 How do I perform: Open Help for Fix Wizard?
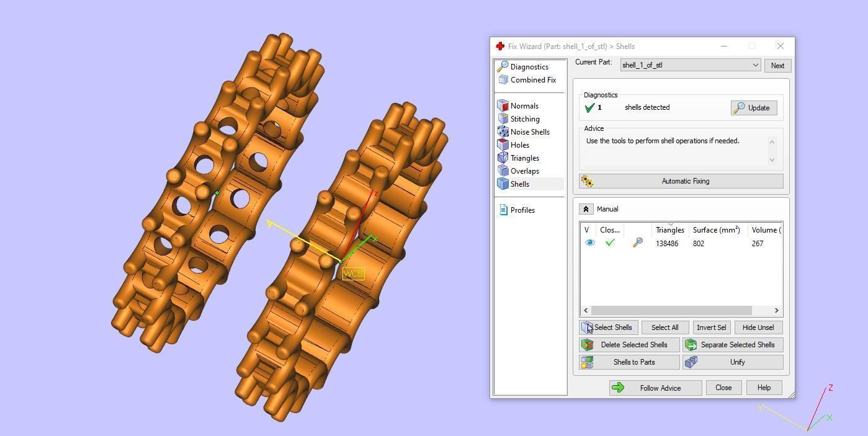pyautogui.click(x=764, y=388)
